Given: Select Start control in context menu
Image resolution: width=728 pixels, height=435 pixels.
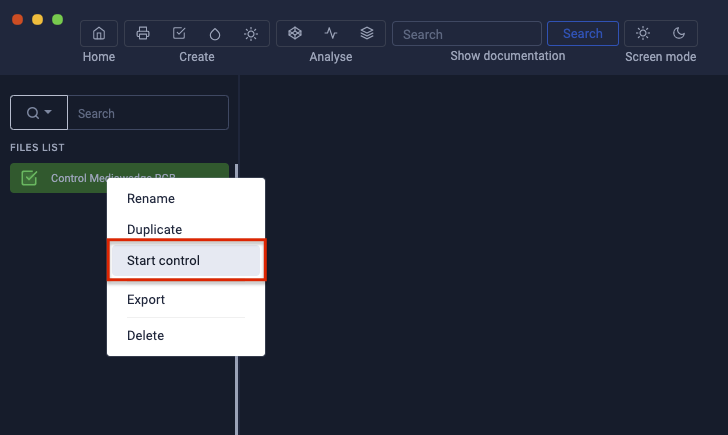Looking at the screenshot, I should (186, 260).
